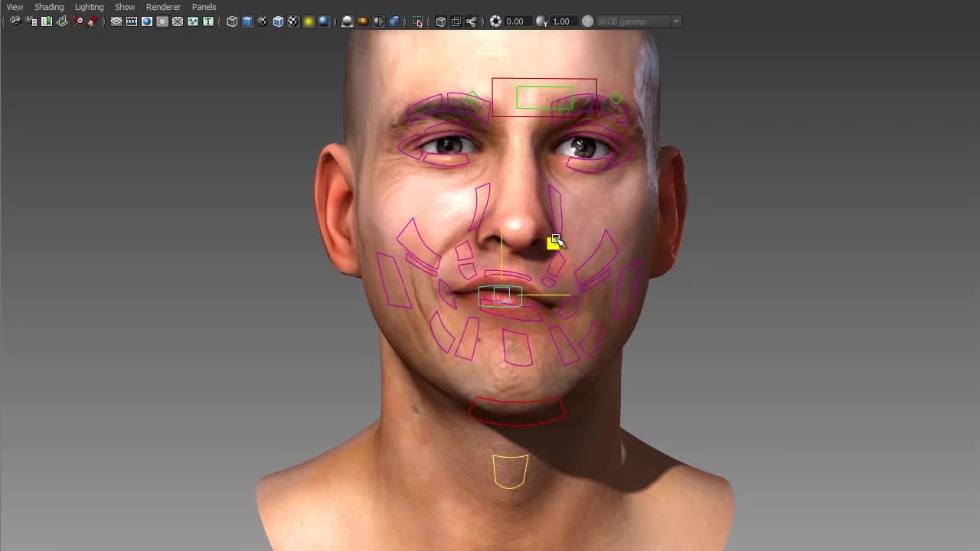Image resolution: width=980 pixels, height=551 pixels.
Task: Open the Renderer menu
Action: click(x=163, y=7)
